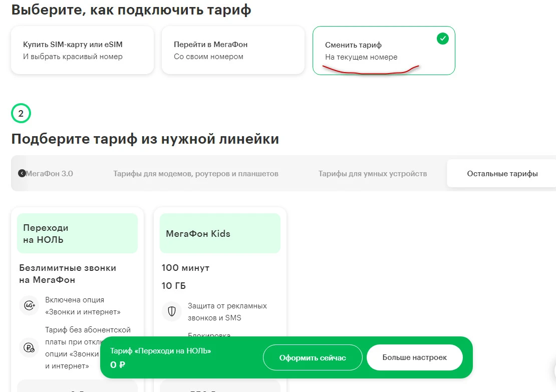
Task: Open 'Тарифы для модемов, роутеров и планшетов' tab
Action: tap(196, 174)
